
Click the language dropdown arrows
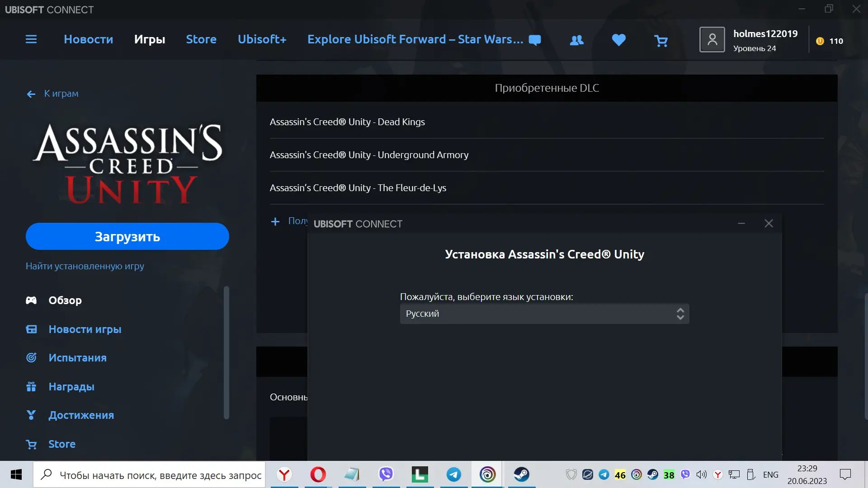tap(680, 314)
